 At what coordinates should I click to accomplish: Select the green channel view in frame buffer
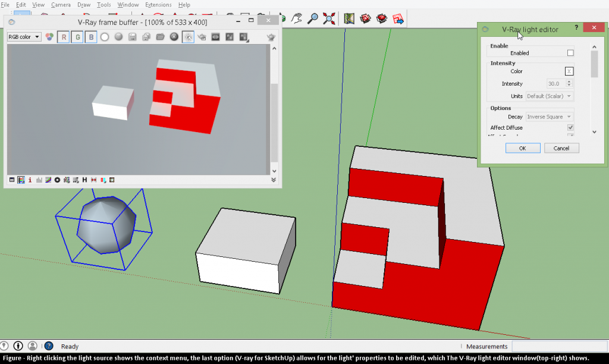point(77,37)
